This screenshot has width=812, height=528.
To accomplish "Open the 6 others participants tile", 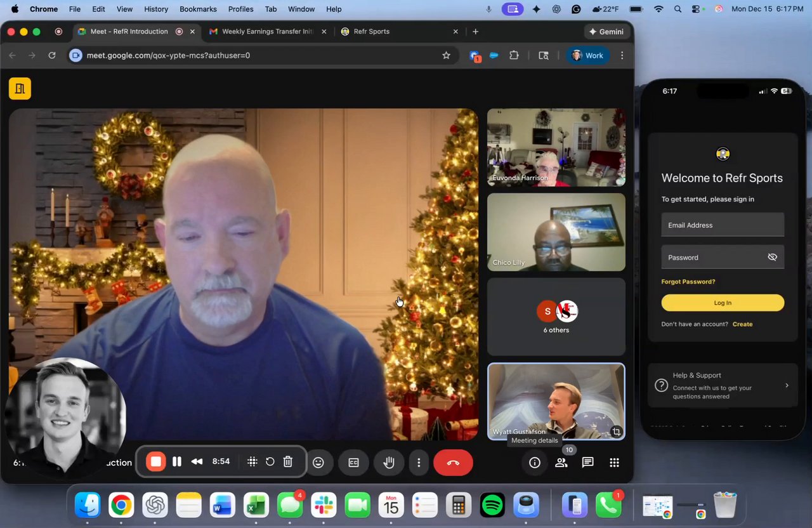I will tap(556, 316).
